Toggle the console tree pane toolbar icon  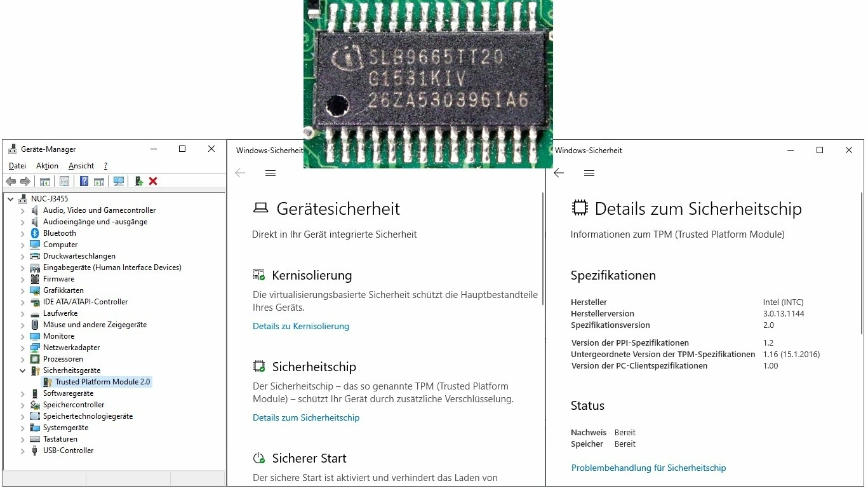[45, 181]
